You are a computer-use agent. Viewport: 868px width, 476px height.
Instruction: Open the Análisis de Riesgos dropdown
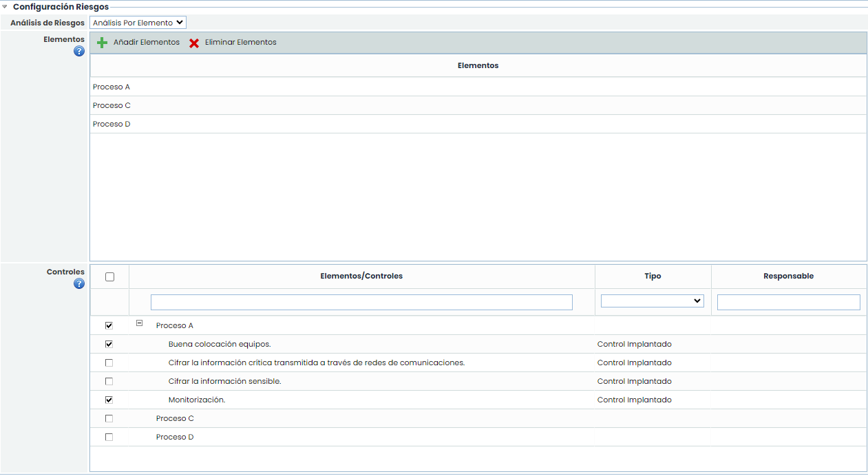[x=138, y=23]
